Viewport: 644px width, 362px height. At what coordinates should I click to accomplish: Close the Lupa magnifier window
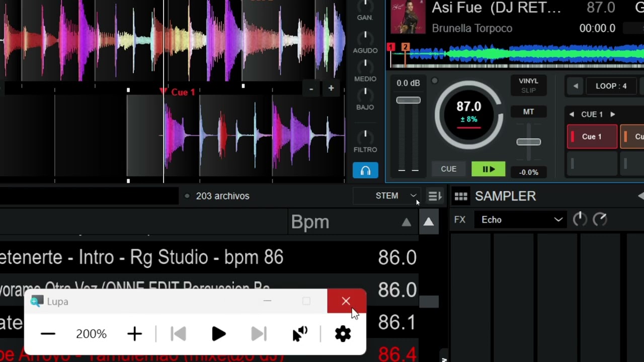(346, 301)
